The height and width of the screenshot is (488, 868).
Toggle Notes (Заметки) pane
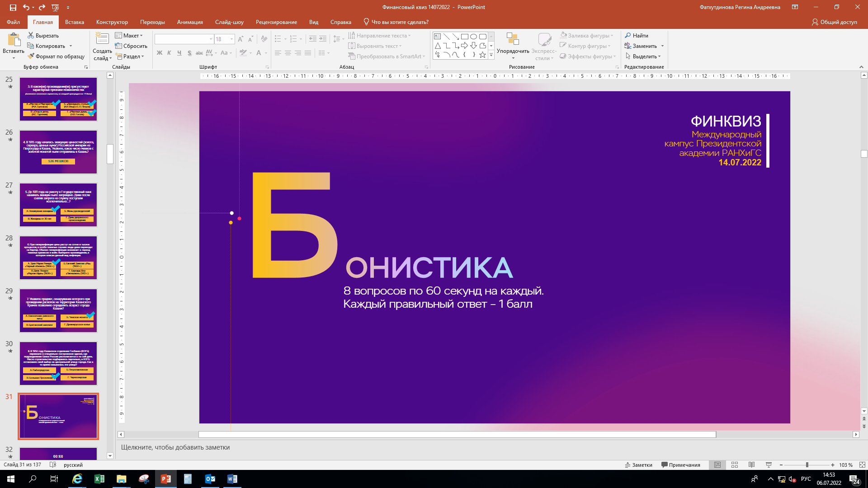click(x=638, y=465)
